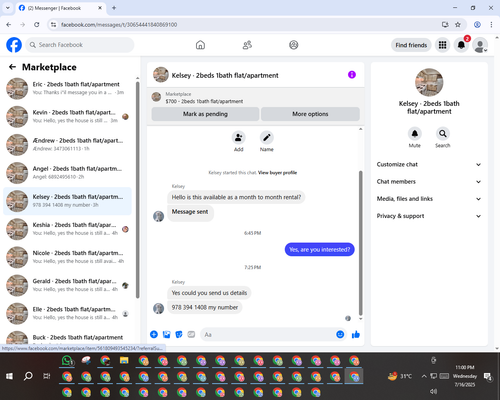Open the Friends icon in top navigation
Screen dimensions: 500x400
pos(247,45)
